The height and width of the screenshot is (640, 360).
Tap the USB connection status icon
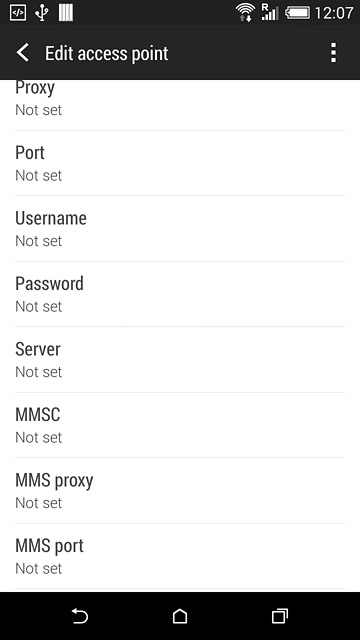[x=42, y=13]
